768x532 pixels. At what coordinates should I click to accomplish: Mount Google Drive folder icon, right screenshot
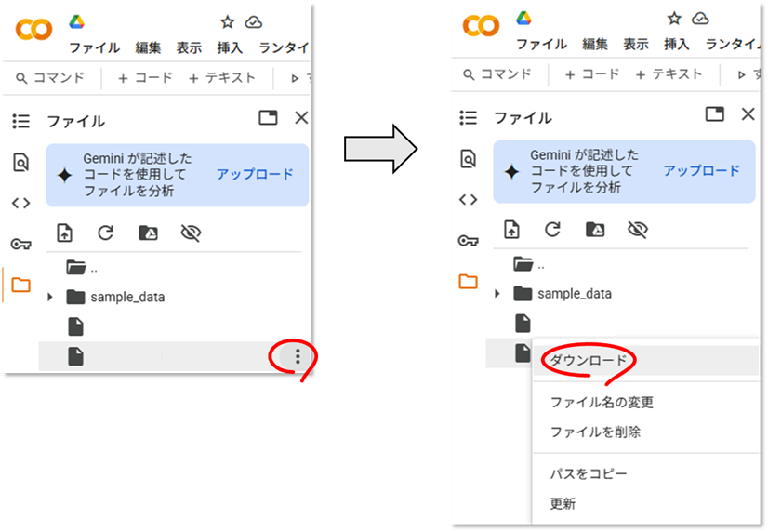595,229
